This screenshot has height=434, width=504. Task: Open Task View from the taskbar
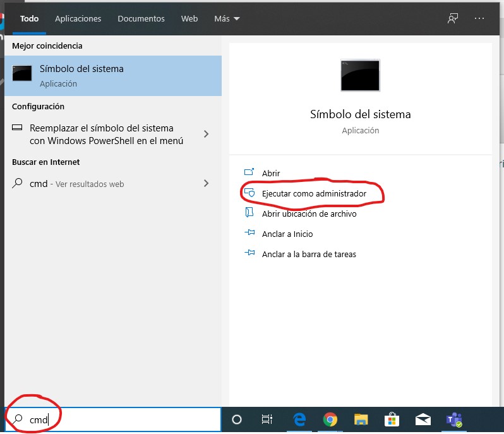267,419
